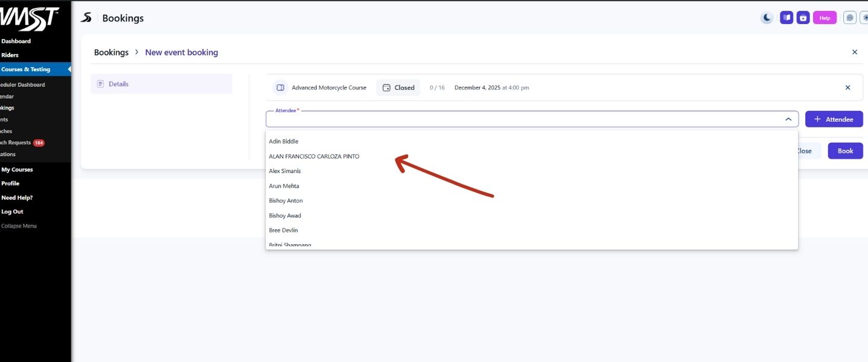The height and width of the screenshot is (362, 868).
Task: Choose ALAN FRANCISCO CARLOZA PINTO as attendee
Action: click(314, 156)
